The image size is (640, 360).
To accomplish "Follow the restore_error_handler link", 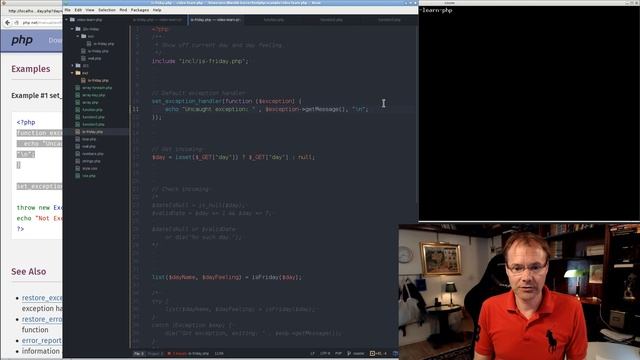I will [42, 319].
